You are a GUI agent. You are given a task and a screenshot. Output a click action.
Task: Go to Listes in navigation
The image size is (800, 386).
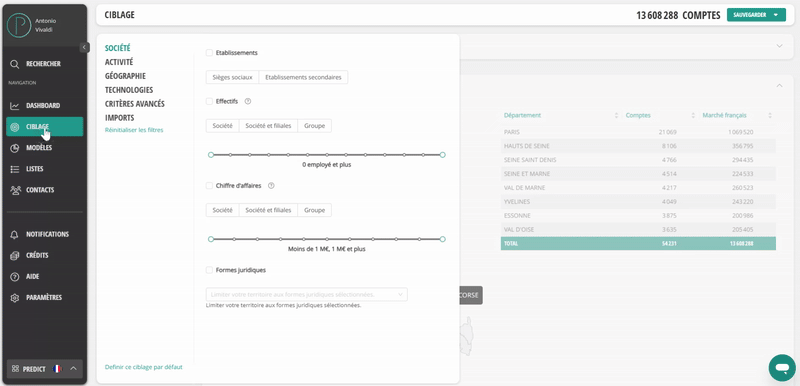[44, 169]
